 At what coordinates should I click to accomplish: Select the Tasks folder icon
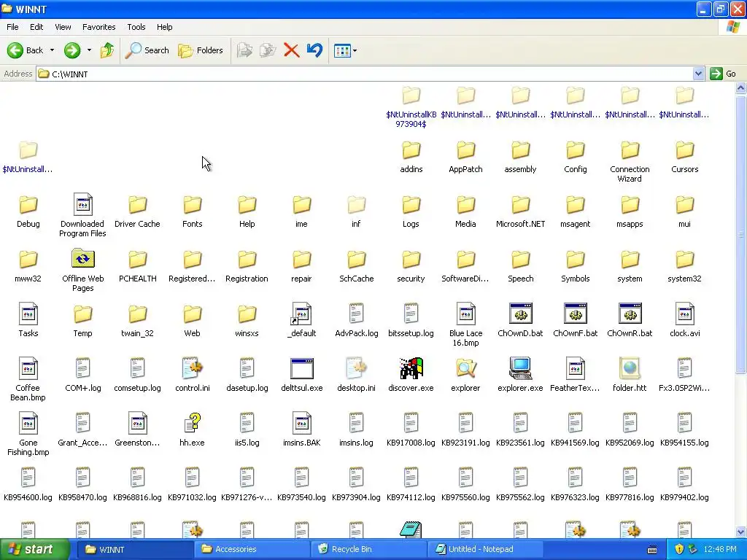[28, 314]
